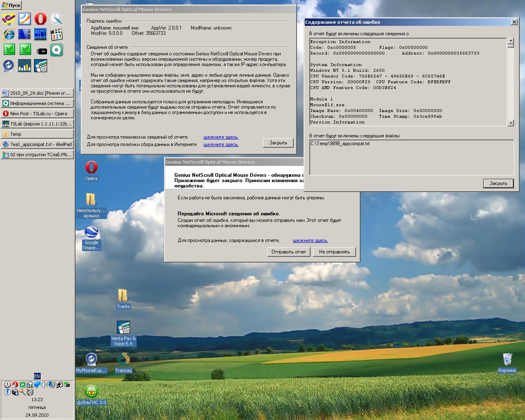
Task: Open the internet data collection policy link
Action: pyautogui.click(x=221, y=144)
